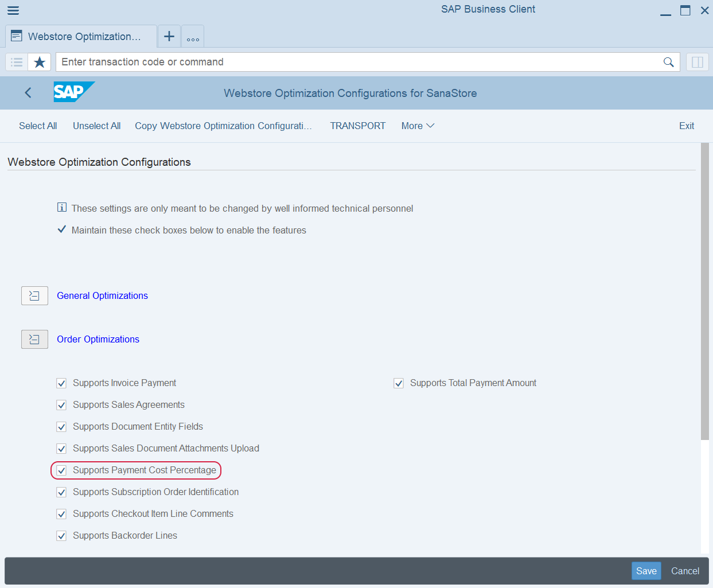Click the search magnifier icon
Screen dimensions: 713x588
click(668, 62)
